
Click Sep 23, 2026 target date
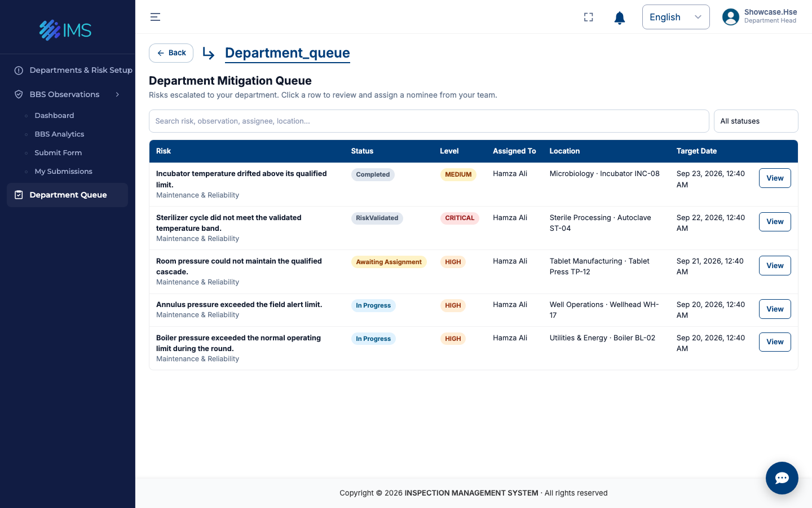click(x=710, y=179)
